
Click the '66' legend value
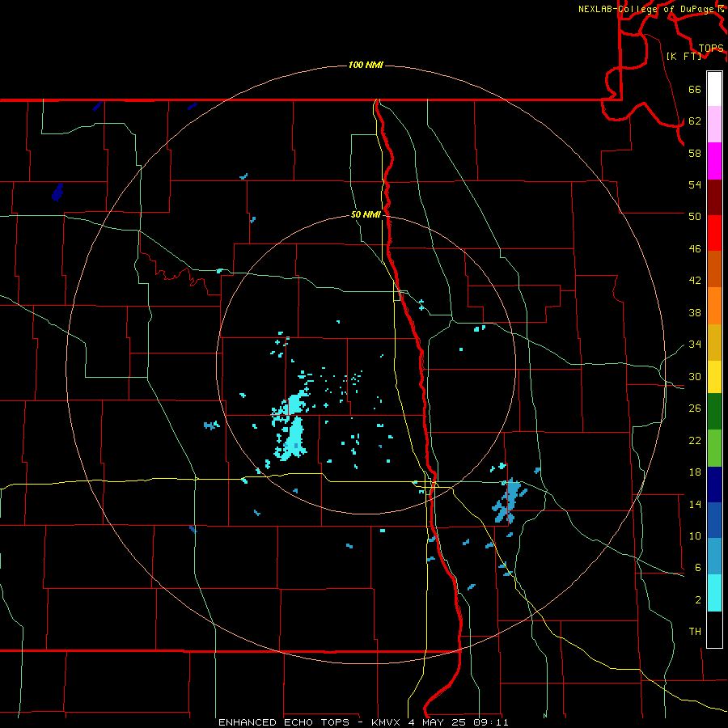coord(695,89)
